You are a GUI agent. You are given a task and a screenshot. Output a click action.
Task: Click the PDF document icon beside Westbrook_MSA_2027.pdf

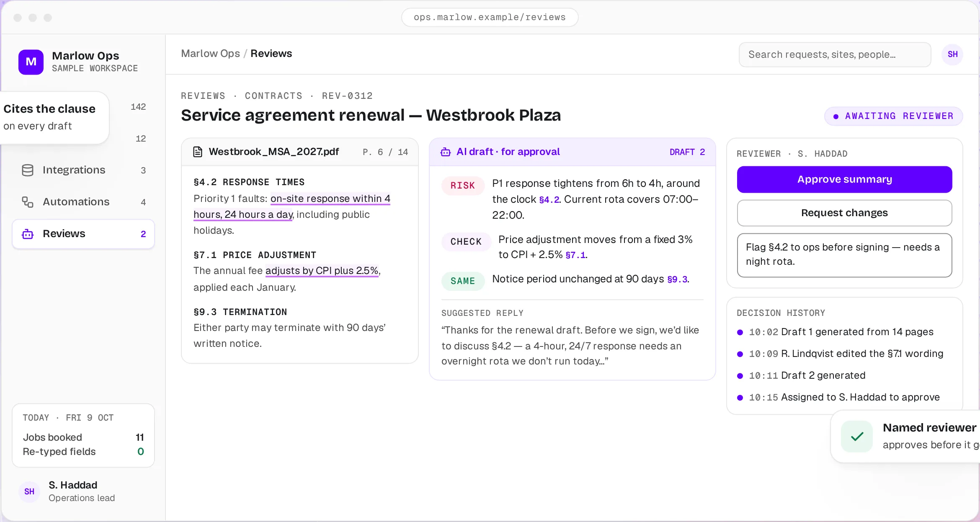[x=198, y=152]
